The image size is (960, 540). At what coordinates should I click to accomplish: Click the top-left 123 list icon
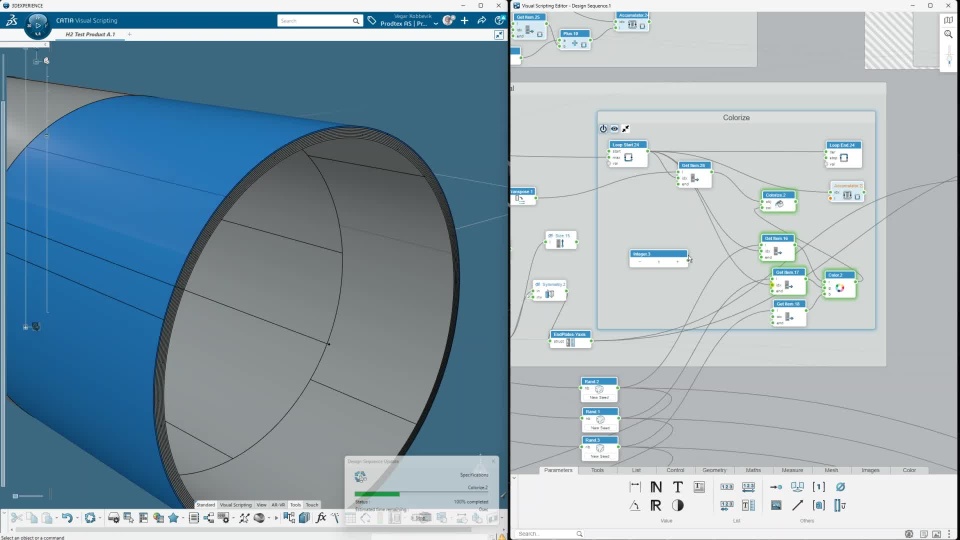(x=727, y=487)
